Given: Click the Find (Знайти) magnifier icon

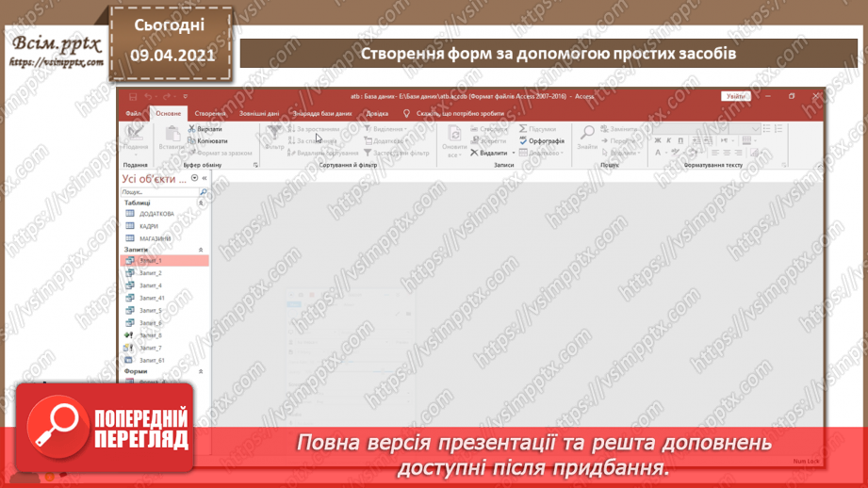Looking at the screenshot, I should tap(587, 134).
